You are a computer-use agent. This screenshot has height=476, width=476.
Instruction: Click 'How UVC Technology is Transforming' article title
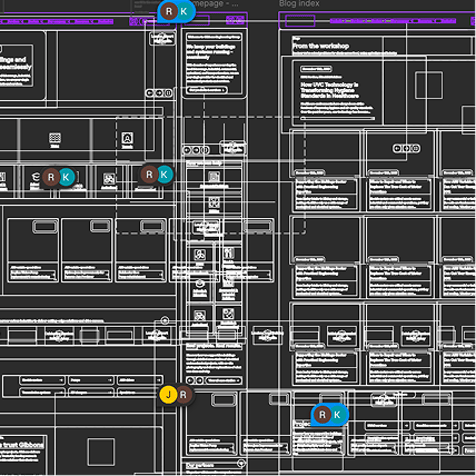330,90
